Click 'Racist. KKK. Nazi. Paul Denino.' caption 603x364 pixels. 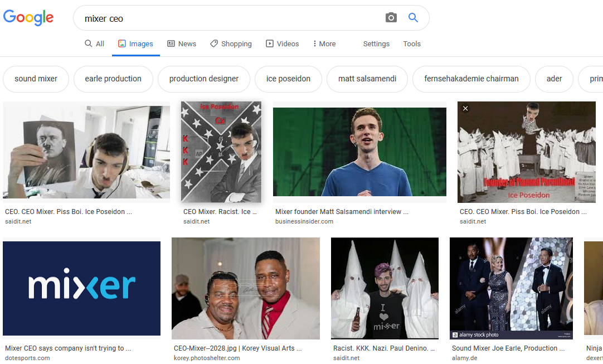coord(384,348)
